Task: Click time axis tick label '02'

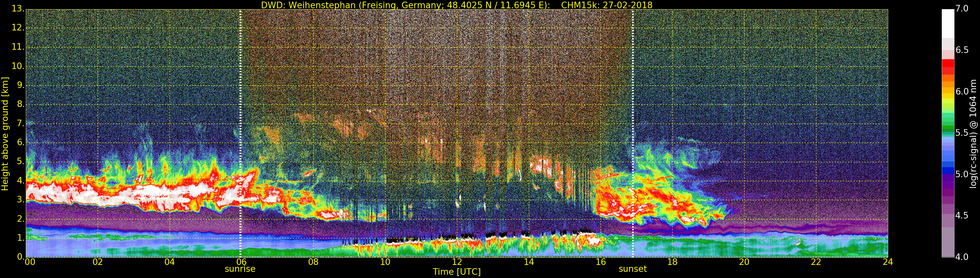Action: (x=98, y=262)
